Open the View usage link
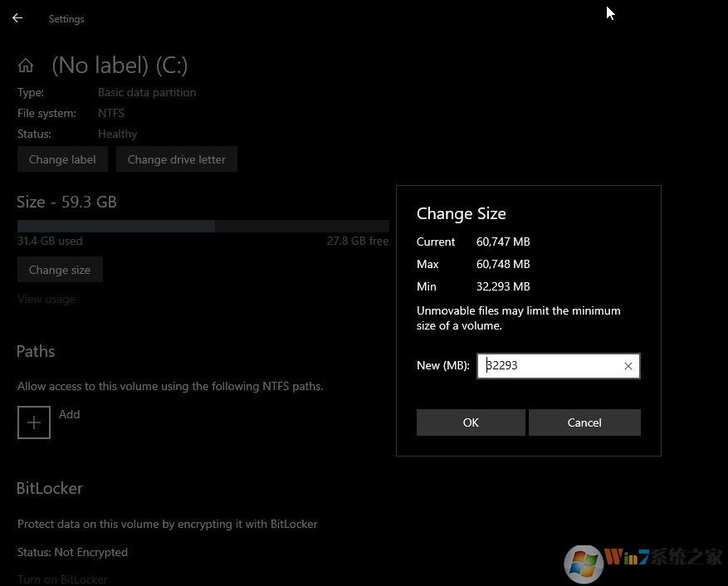The image size is (728, 586). click(46, 298)
